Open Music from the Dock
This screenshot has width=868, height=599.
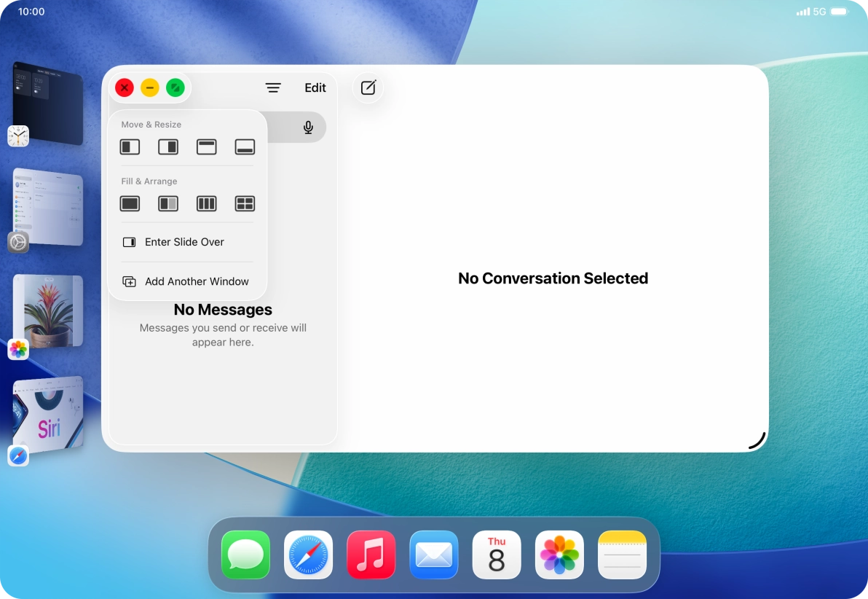click(x=371, y=555)
